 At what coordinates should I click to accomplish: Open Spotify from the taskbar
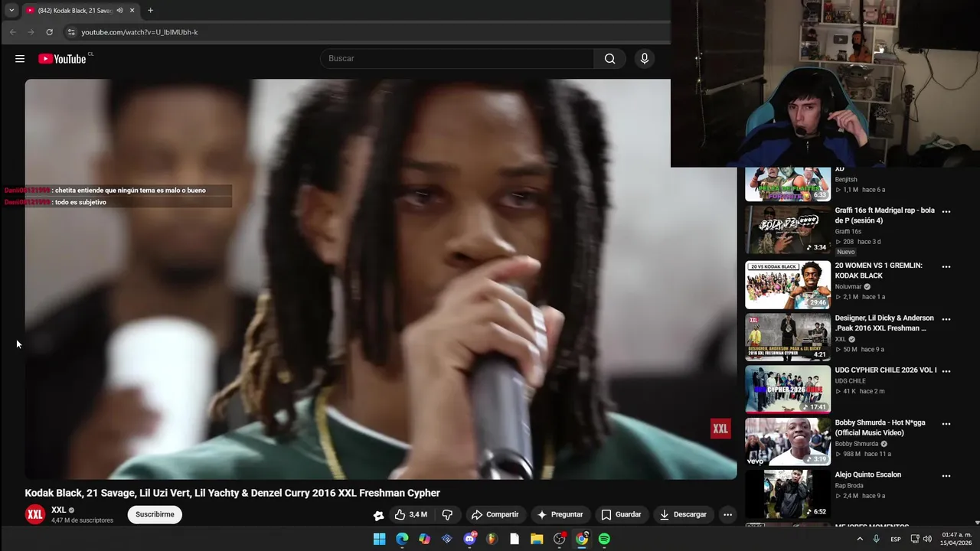pyautogui.click(x=604, y=539)
